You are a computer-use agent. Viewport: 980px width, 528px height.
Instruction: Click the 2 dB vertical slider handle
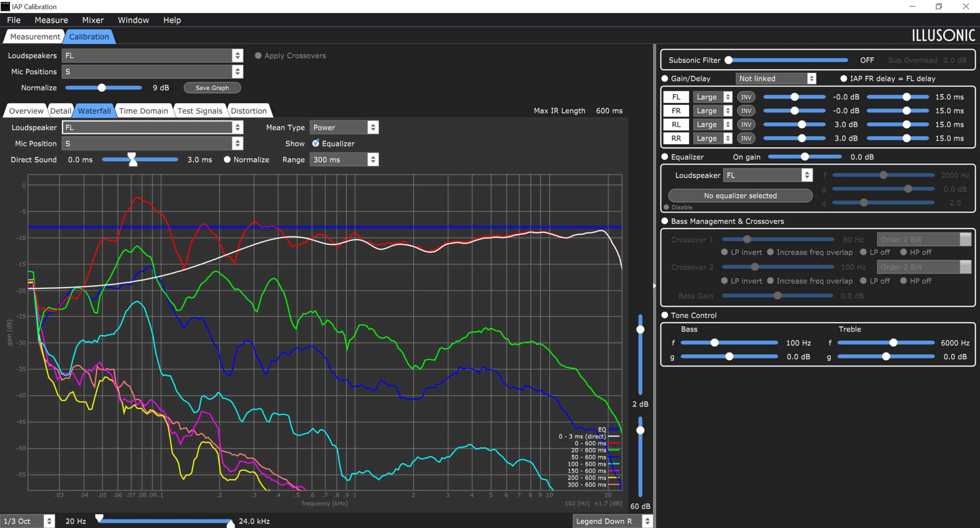point(640,330)
